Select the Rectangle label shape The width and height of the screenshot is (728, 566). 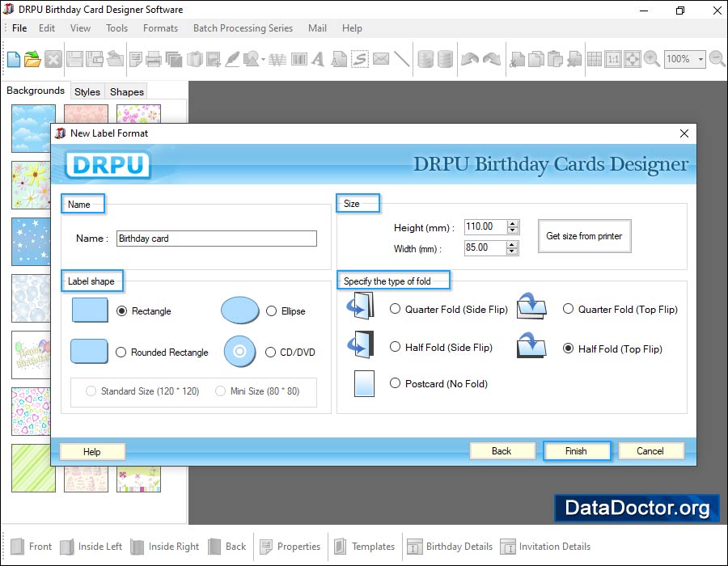tap(121, 311)
